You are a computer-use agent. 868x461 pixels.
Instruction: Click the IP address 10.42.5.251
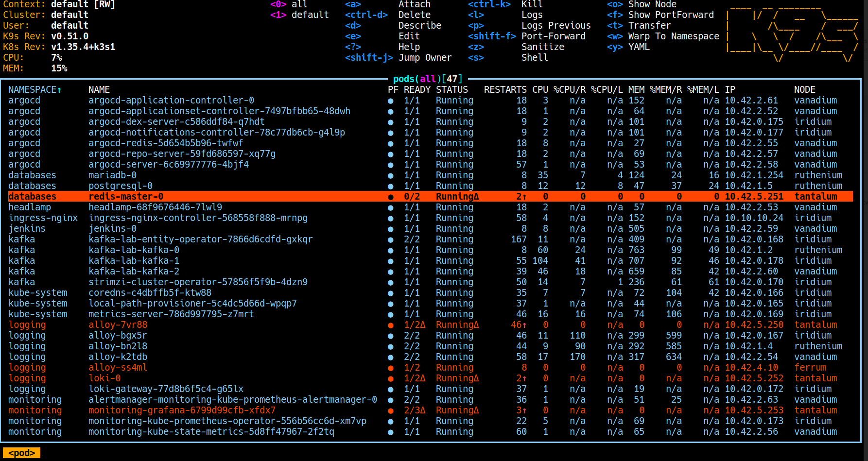pos(754,197)
